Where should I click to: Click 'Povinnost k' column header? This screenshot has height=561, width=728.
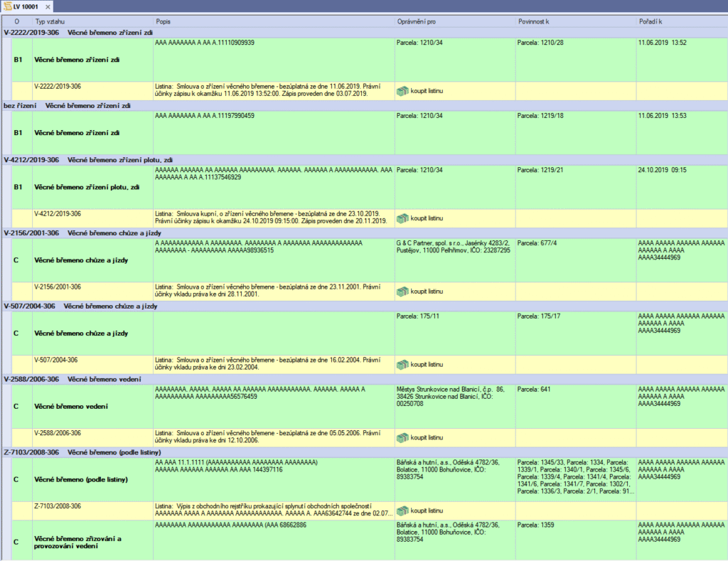tap(576, 21)
